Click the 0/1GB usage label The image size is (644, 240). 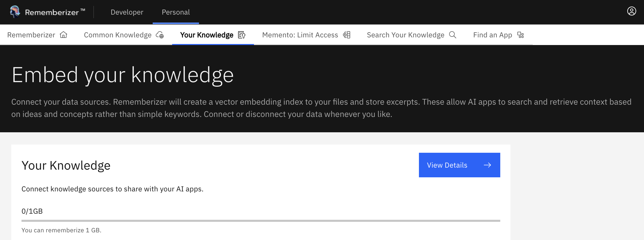[32, 211]
